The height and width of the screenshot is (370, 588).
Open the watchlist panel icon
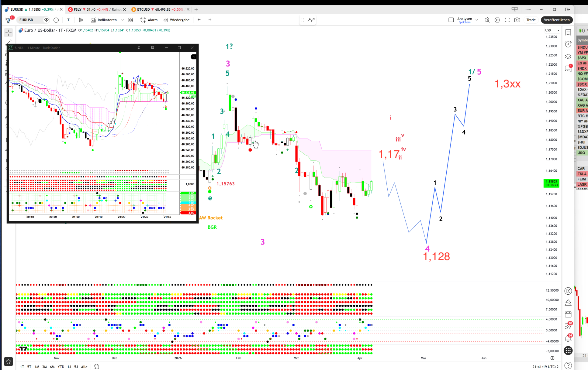coord(568,32)
